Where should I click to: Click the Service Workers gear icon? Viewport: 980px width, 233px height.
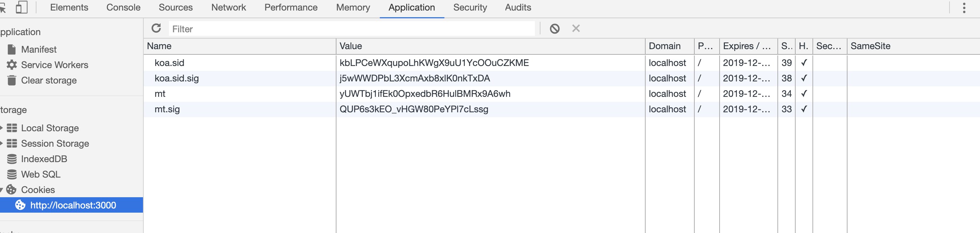(x=12, y=65)
